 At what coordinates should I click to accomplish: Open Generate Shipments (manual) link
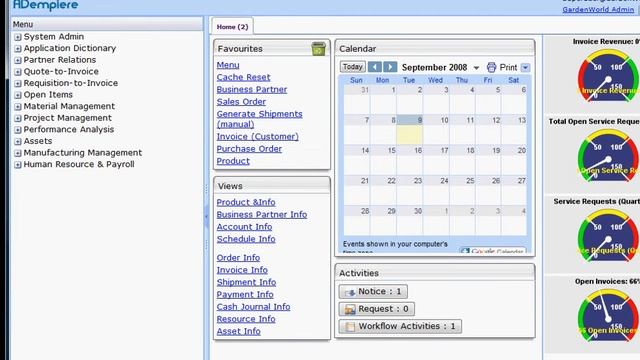pos(259,119)
